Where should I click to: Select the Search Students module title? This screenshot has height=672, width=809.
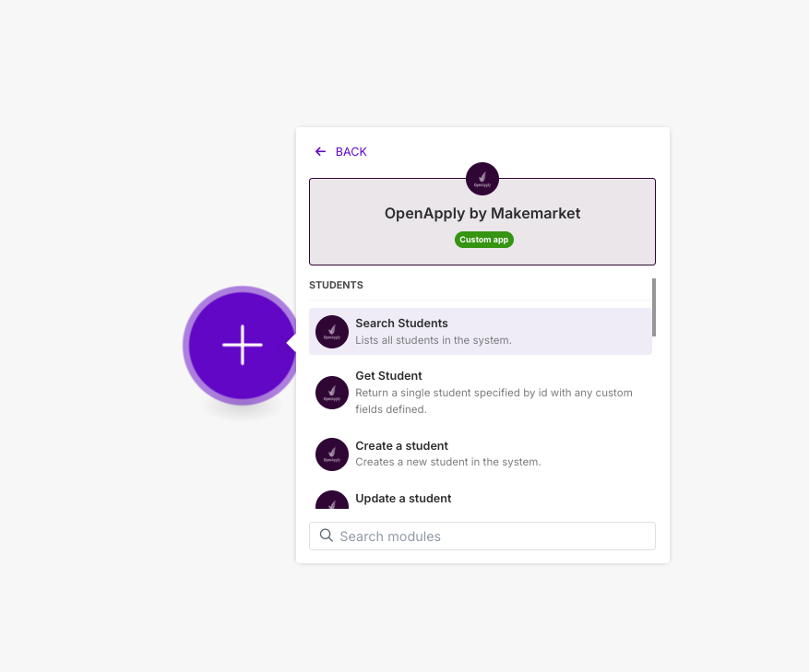coord(401,324)
